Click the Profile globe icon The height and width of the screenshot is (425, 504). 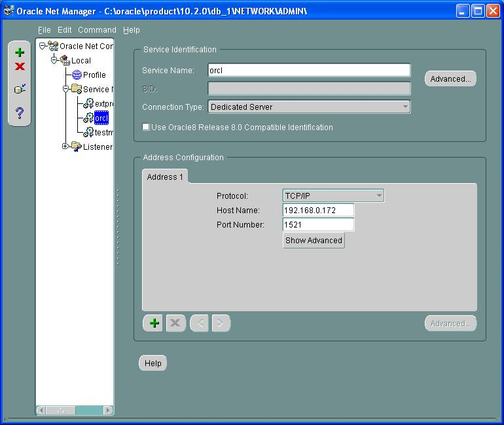(77, 75)
